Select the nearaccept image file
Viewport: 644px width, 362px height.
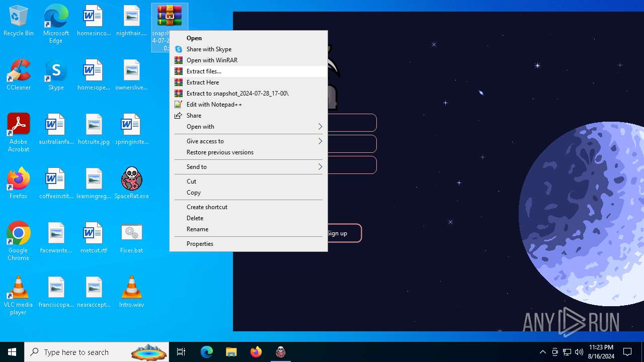[x=94, y=293]
